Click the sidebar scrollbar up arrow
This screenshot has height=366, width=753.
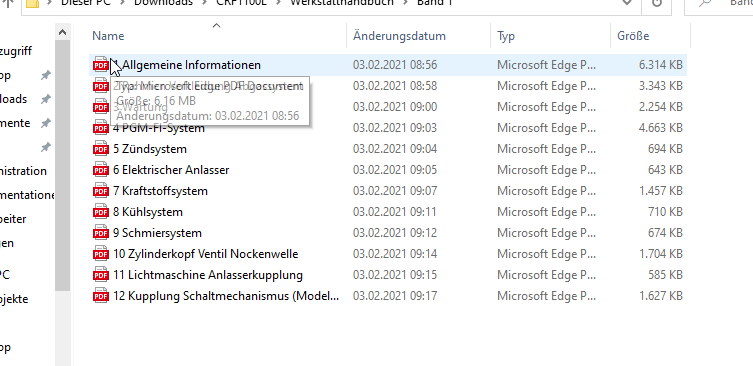point(62,33)
